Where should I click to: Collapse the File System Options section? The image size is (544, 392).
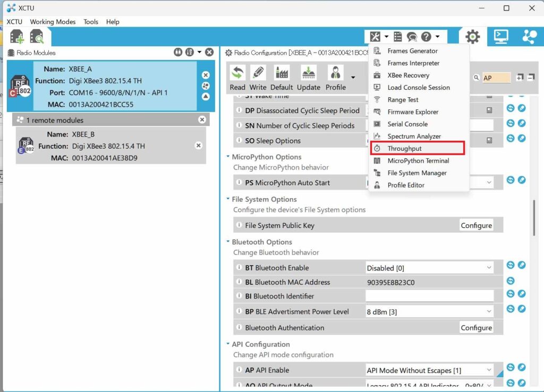tap(228, 199)
